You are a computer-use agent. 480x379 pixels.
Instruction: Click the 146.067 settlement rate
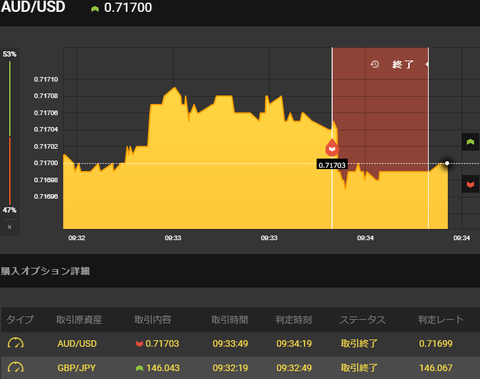tap(436, 368)
